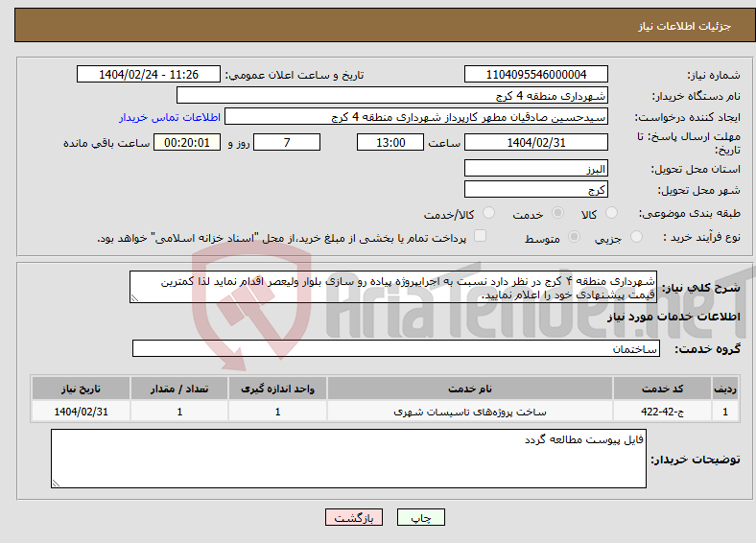The image size is (756, 543).
Task: Click the remaining time 00:20:01 field
Action: 187,142
